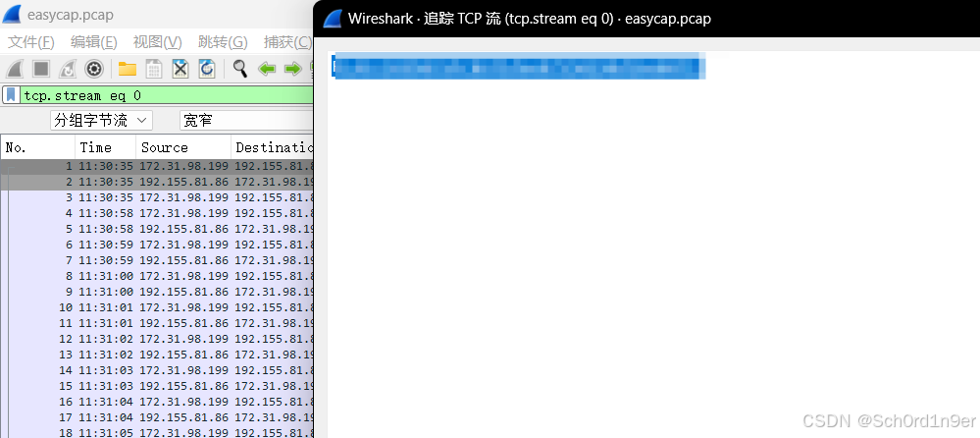Open a capture file via folder icon
This screenshot has width=980, height=438.
pos(128,69)
